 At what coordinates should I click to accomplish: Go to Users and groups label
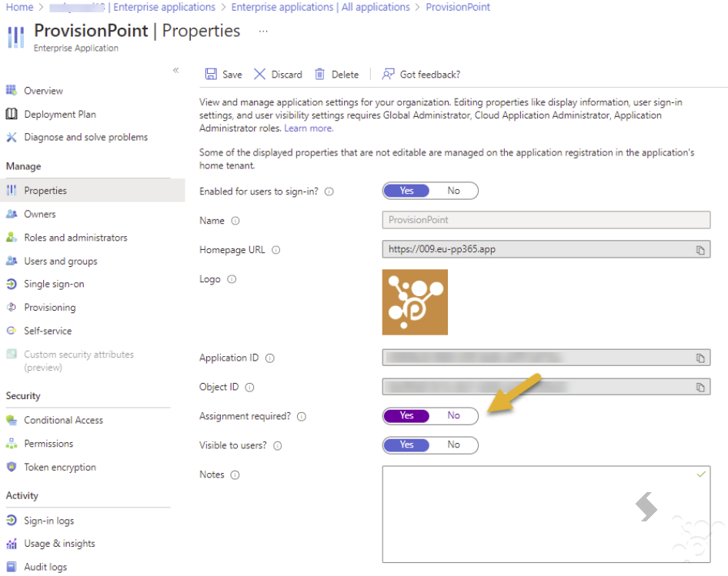click(x=61, y=261)
